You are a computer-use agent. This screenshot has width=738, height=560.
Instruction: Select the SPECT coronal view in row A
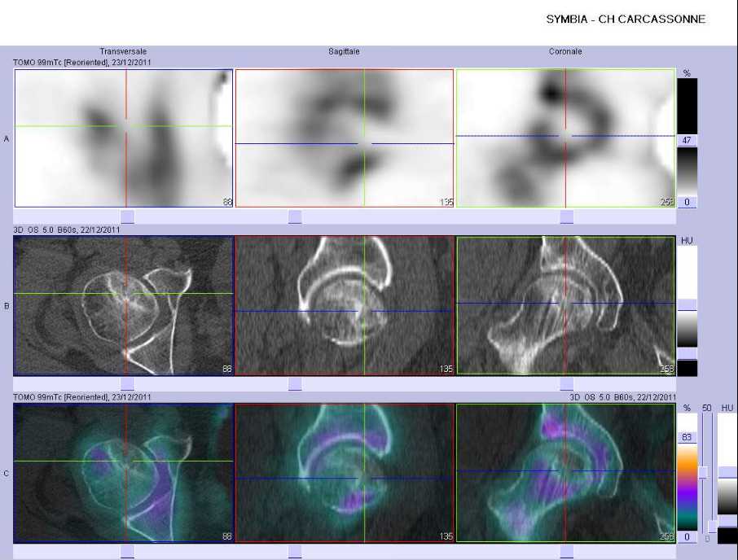(x=566, y=138)
